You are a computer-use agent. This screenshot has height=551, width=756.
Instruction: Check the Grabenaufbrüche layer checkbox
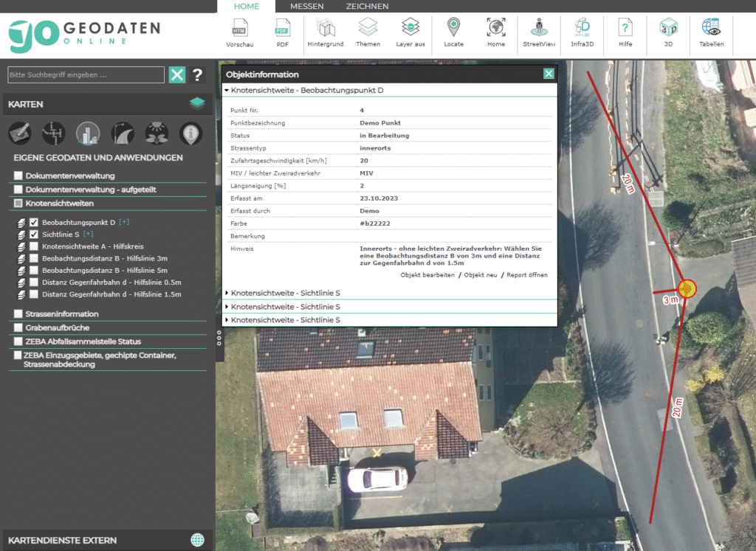pyautogui.click(x=18, y=328)
